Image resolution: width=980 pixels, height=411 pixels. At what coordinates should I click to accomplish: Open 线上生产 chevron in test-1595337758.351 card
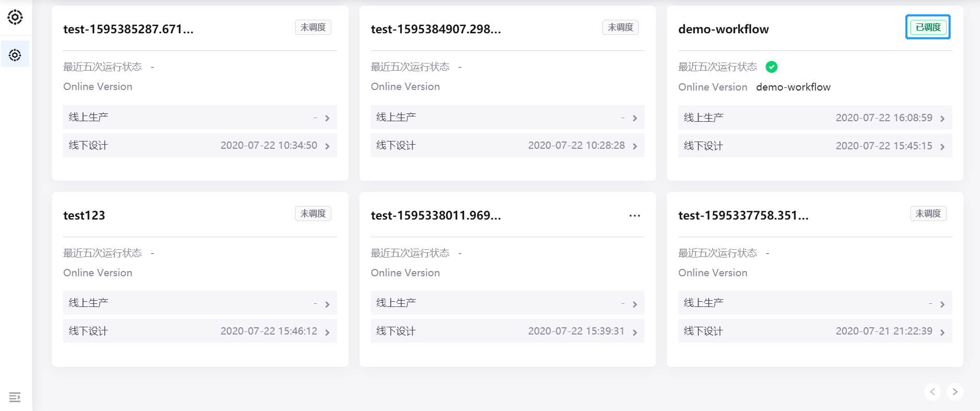(x=942, y=304)
